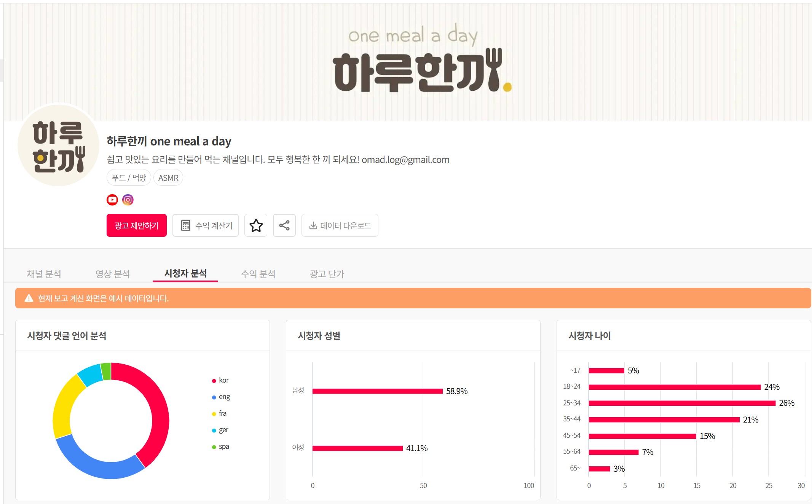Click the 시청자 성별 heading
812x504 pixels.
[319, 336]
